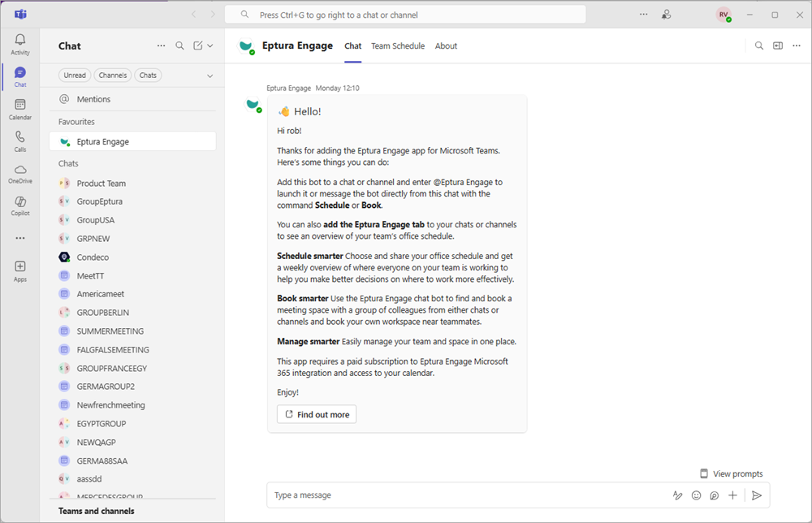The height and width of the screenshot is (523, 812).
Task: Open the Calendar app in sidebar
Action: (20, 110)
